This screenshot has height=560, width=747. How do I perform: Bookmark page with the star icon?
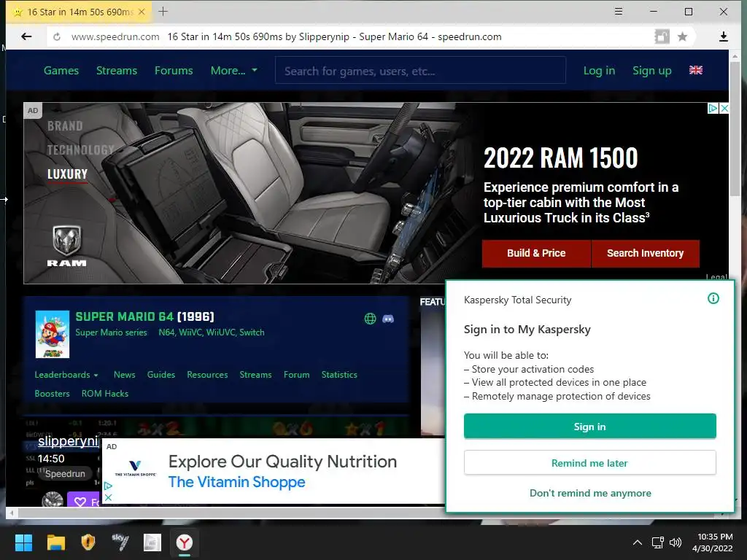point(682,36)
